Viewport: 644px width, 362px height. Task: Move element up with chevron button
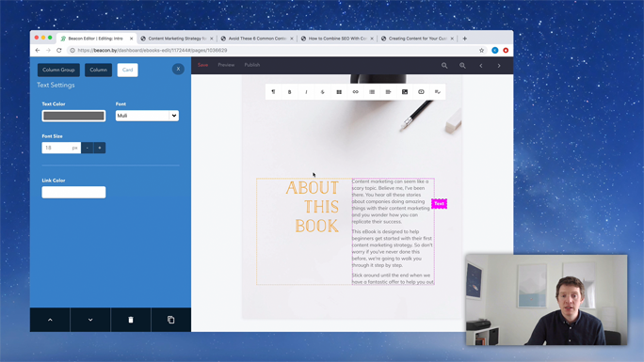tap(50, 320)
